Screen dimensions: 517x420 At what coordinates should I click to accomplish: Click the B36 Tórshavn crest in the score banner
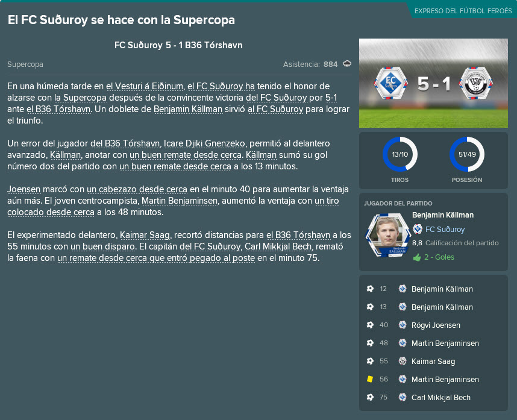coord(476,83)
